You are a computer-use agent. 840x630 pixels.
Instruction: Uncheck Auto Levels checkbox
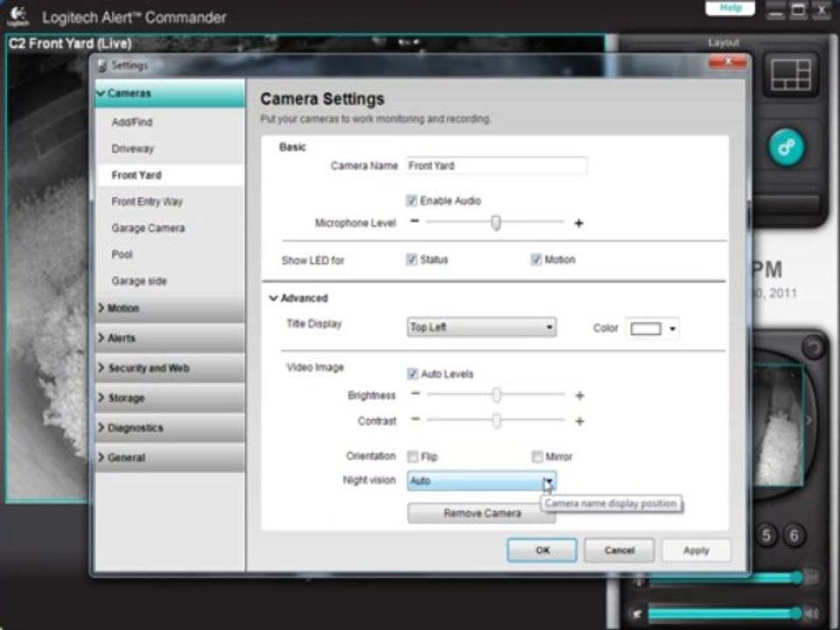coord(412,374)
